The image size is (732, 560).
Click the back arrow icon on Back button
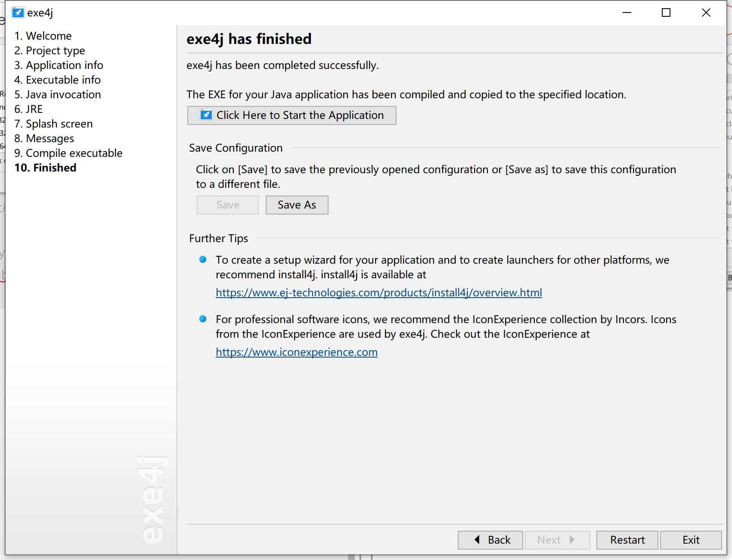[x=477, y=540]
